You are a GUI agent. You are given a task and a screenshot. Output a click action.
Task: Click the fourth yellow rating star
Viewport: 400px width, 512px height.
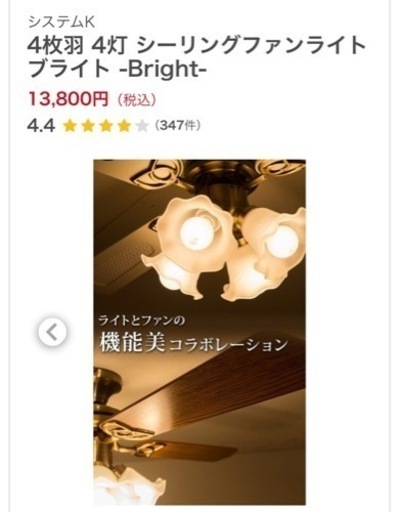pyautogui.click(x=124, y=126)
